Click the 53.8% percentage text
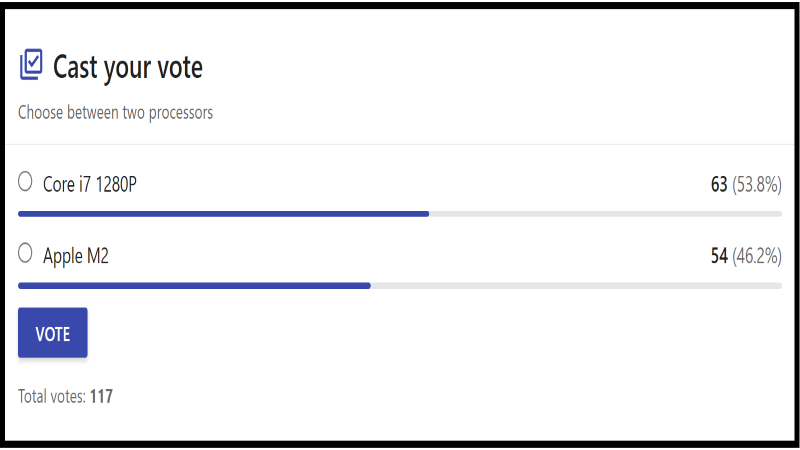 click(757, 185)
